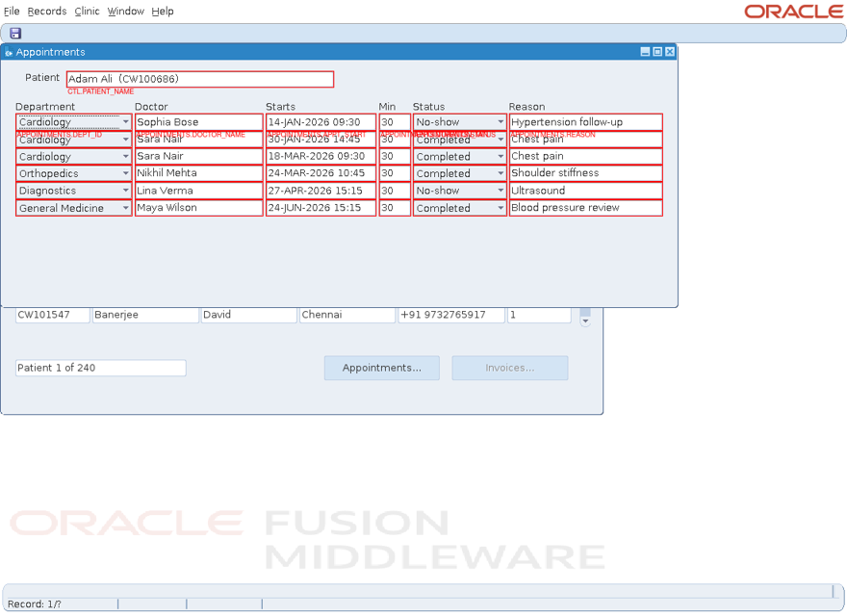Expand Department dropdown for Sophia Bose row

[x=125, y=122]
